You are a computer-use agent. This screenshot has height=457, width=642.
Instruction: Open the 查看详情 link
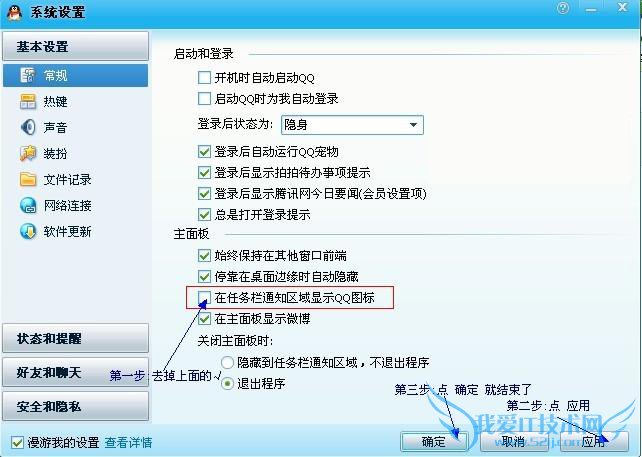pos(128,443)
